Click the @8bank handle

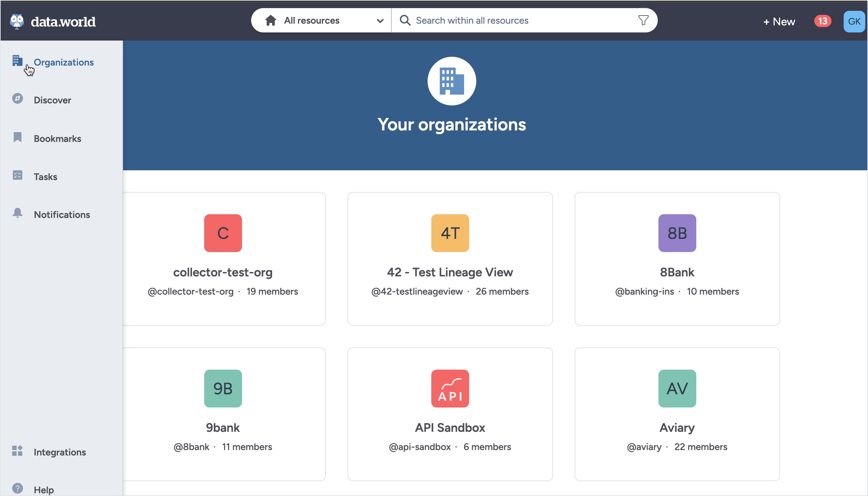191,447
